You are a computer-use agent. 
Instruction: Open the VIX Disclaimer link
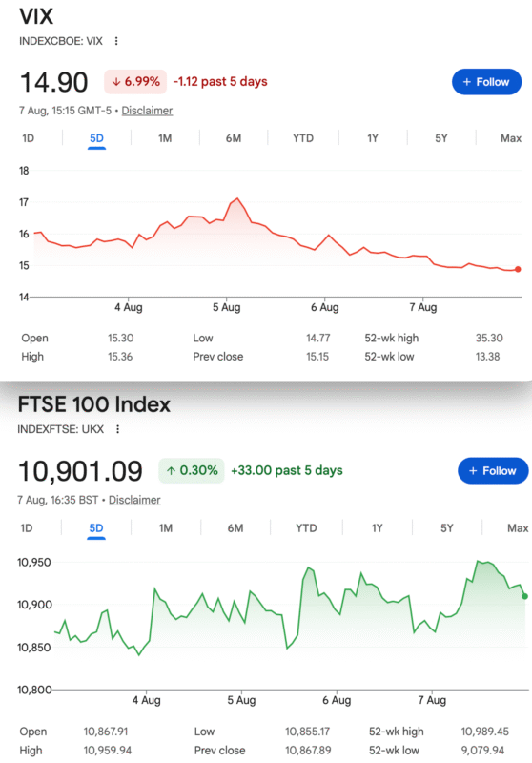(x=147, y=111)
